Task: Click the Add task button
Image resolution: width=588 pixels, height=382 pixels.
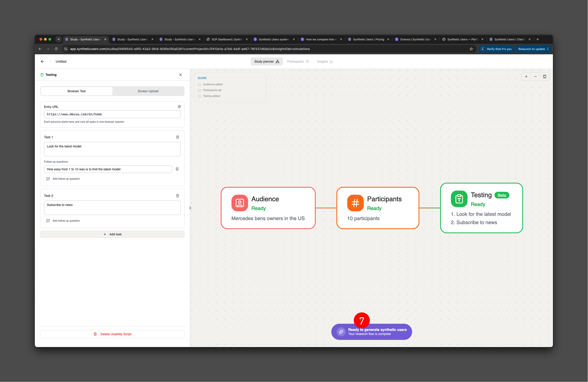Action: [x=113, y=234]
